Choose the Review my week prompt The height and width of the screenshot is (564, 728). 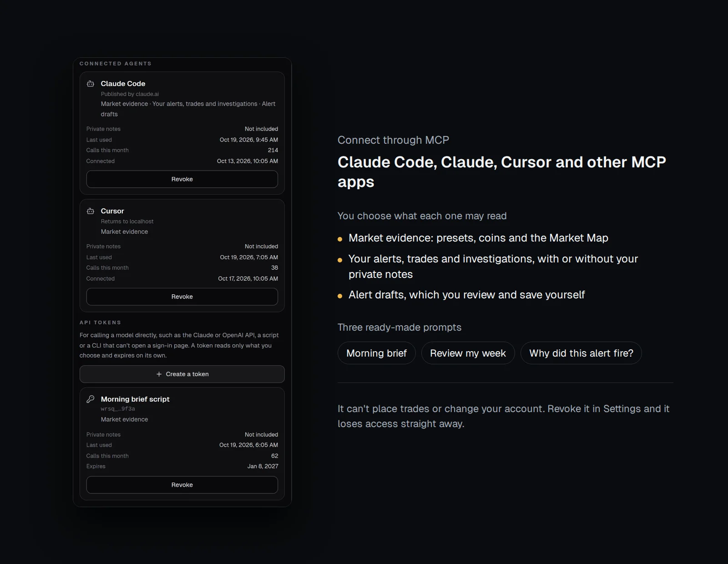point(468,353)
